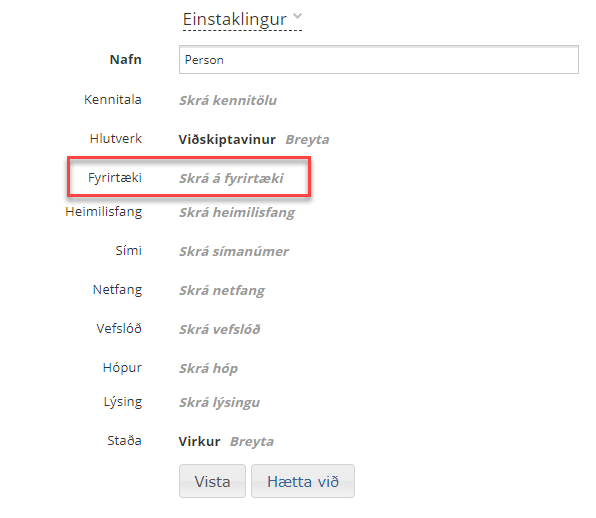Screen dimensions: 596x518
Task: Save the form with Vista button
Action: 212,481
